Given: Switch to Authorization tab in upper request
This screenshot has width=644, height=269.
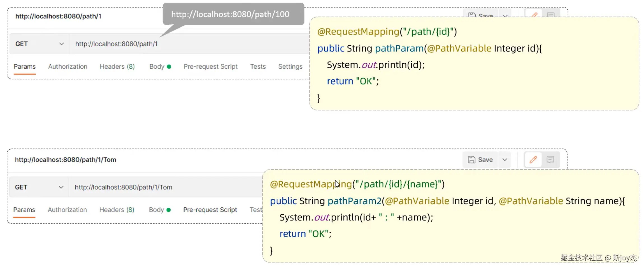Looking at the screenshot, I should 68,67.
